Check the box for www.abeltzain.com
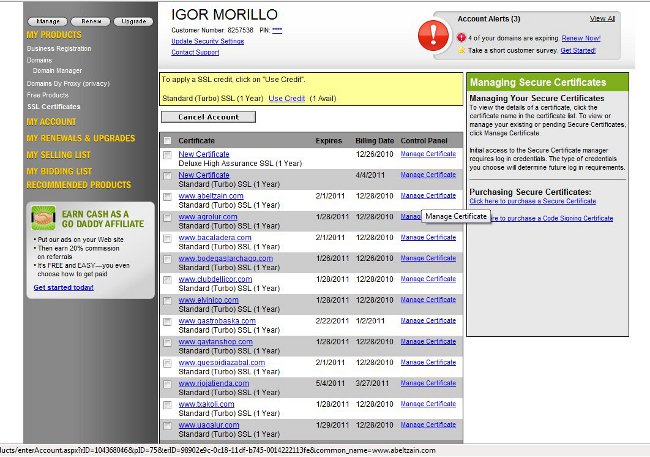 (167, 196)
